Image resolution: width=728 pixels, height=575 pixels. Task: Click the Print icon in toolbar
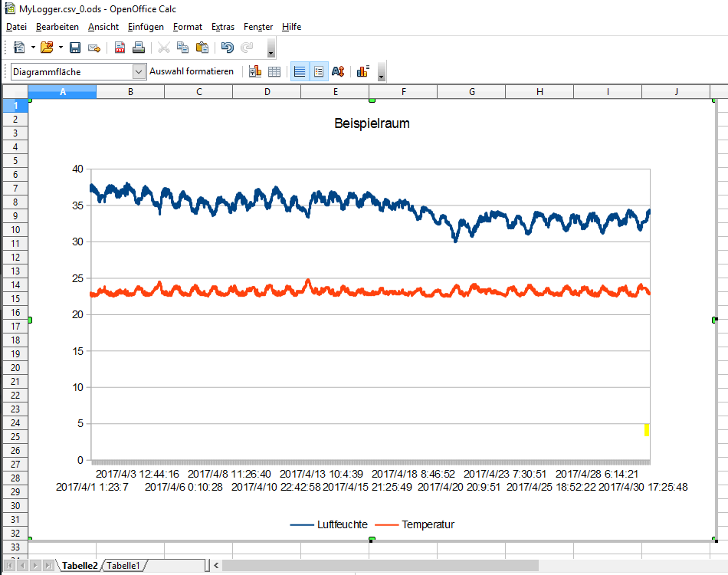coord(139,48)
